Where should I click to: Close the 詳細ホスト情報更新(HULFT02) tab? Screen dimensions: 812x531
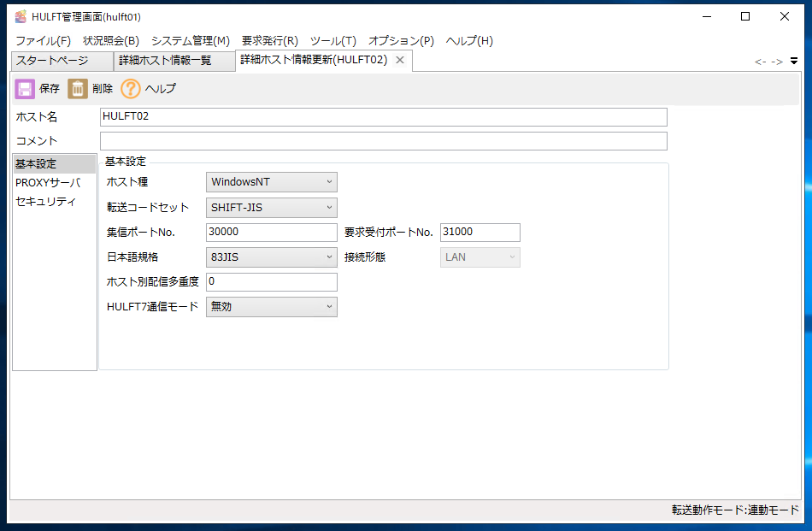pyautogui.click(x=400, y=60)
